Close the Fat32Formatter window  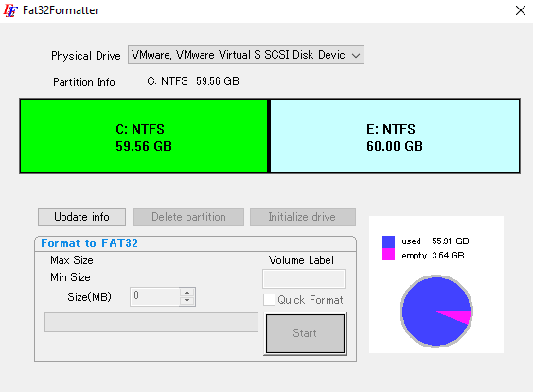tap(521, 10)
